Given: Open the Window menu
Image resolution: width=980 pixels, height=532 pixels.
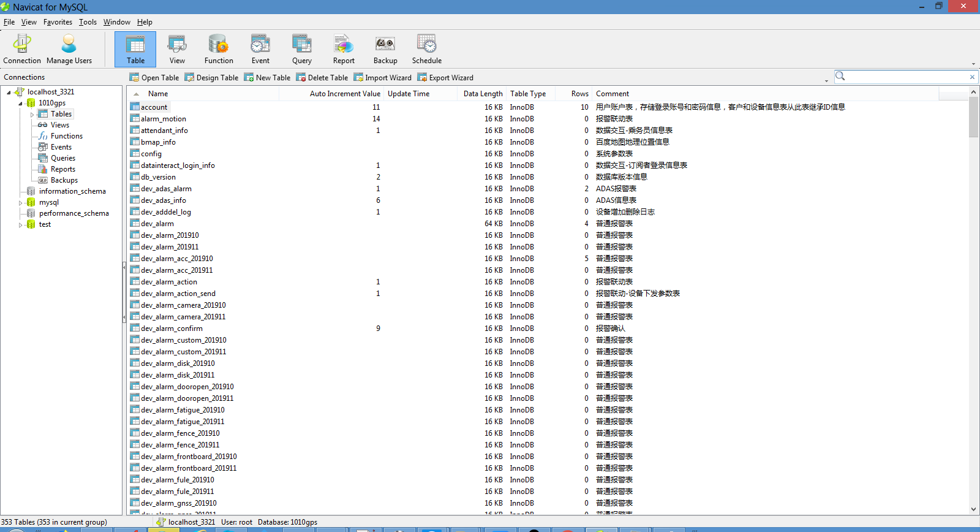Looking at the screenshot, I should point(116,22).
